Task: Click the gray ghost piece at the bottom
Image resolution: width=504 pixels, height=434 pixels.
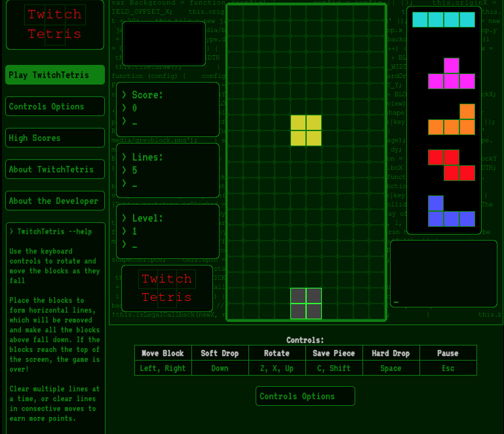Action: (306, 304)
